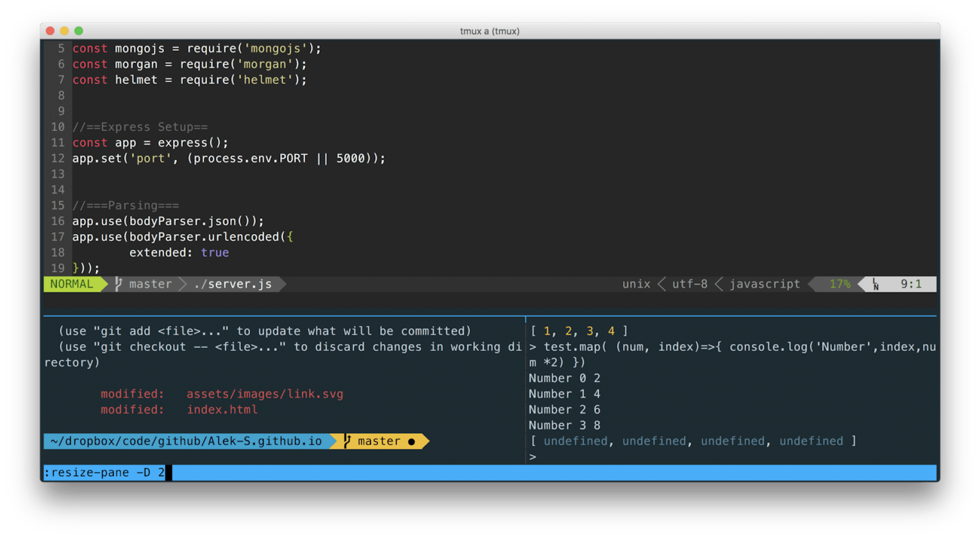Click the unix file format indicator
980x539 pixels.
(635, 284)
